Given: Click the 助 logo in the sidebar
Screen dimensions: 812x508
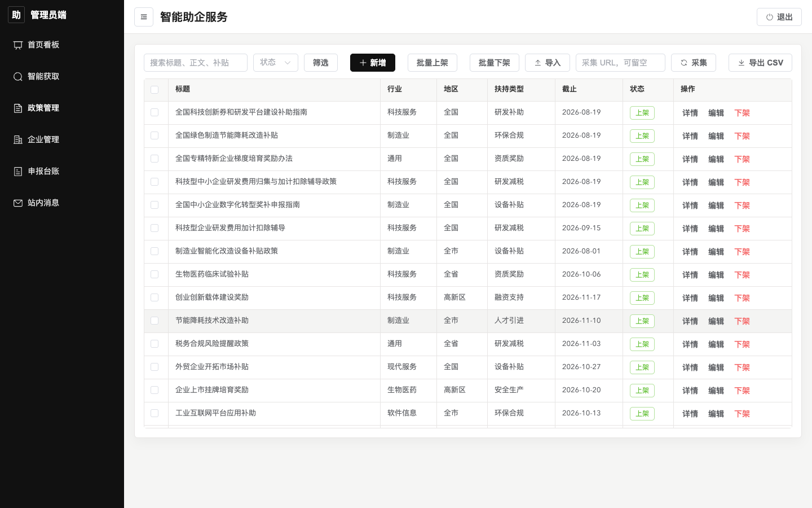Looking at the screenshot, I should click(16, 15).
